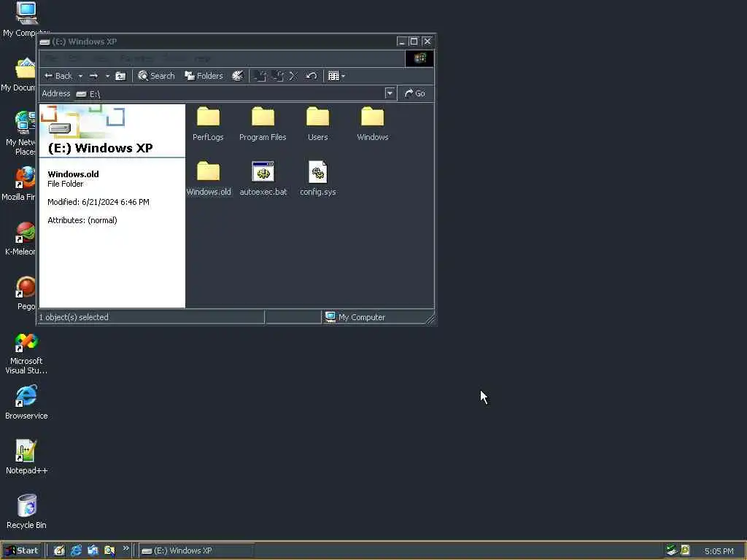Select the PerfLogs folder

(x=208, y=124)
